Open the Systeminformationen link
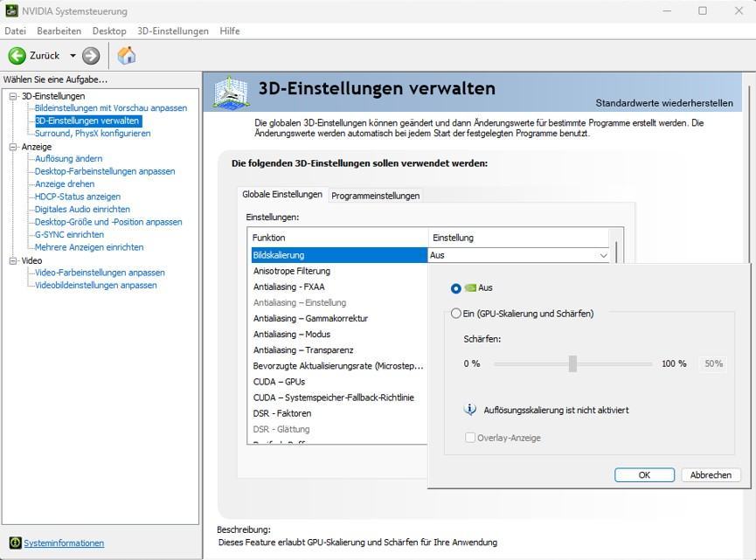Screen dimensions: 756x560 pos(64,543)
